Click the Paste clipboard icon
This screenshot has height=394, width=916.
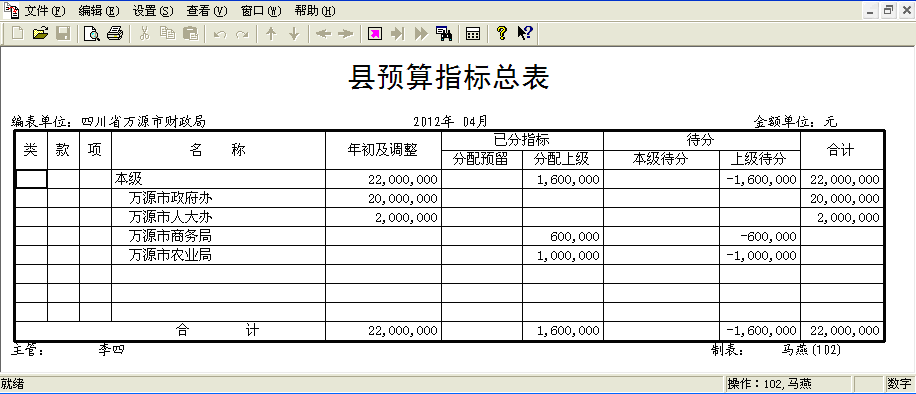point(190,33)
